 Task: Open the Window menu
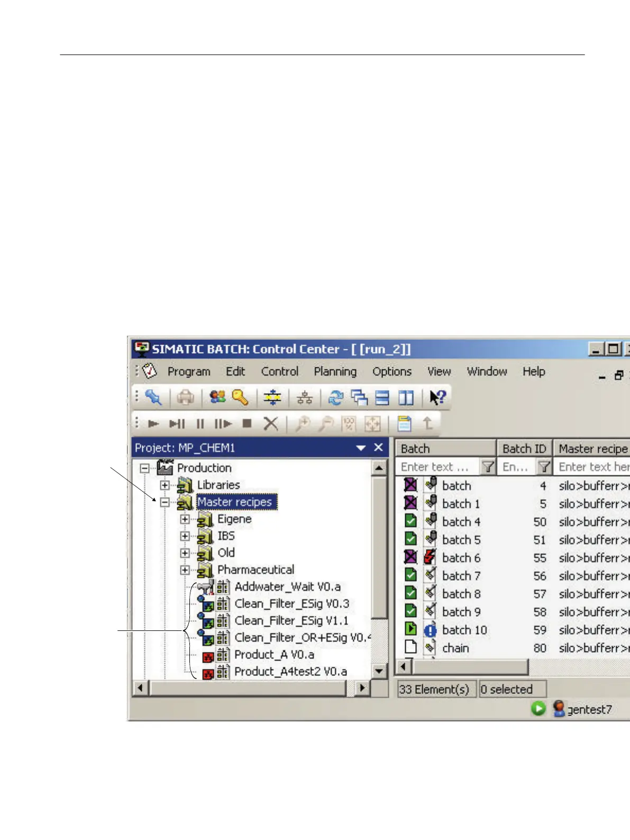click(487, 372)
